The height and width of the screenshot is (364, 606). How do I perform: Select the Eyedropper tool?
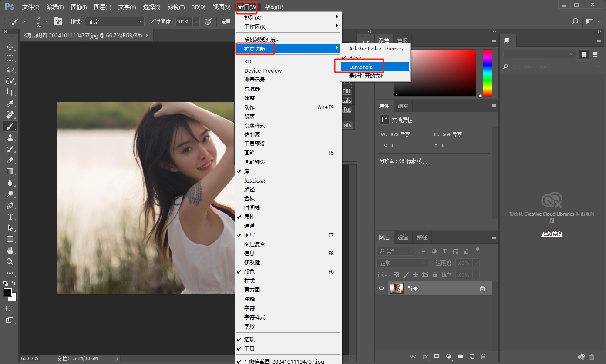(10, 104)
